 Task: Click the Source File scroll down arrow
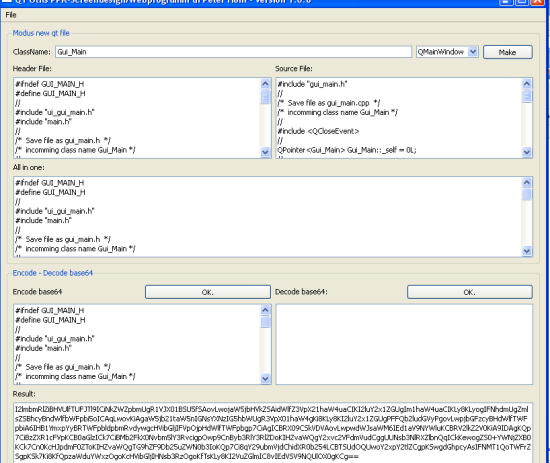click(526, 152)
